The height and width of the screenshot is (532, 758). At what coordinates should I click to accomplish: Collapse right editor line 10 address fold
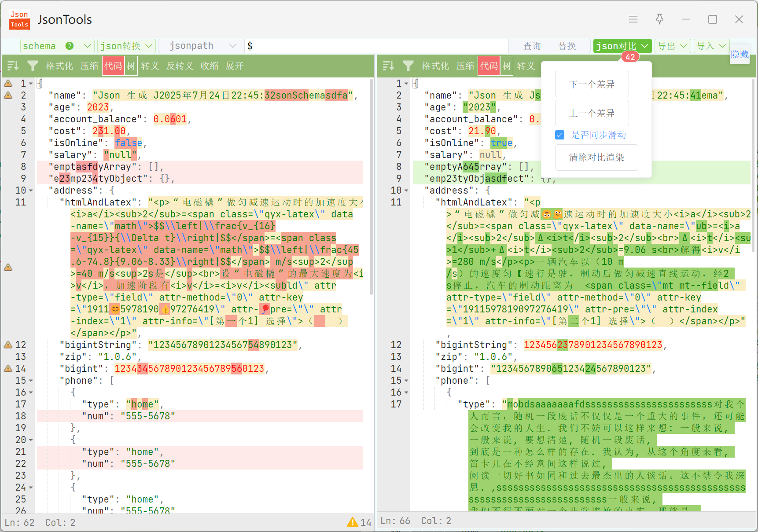[406, 191]
